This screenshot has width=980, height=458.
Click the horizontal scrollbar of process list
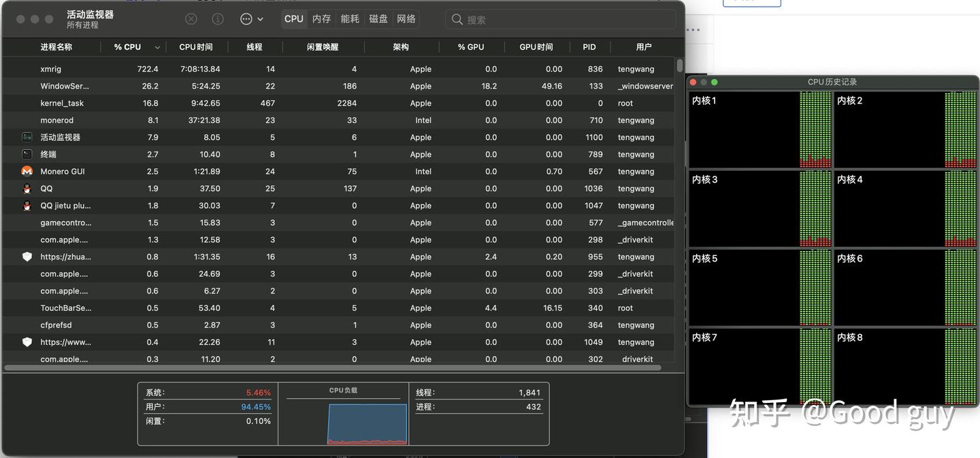pos(333,367)
